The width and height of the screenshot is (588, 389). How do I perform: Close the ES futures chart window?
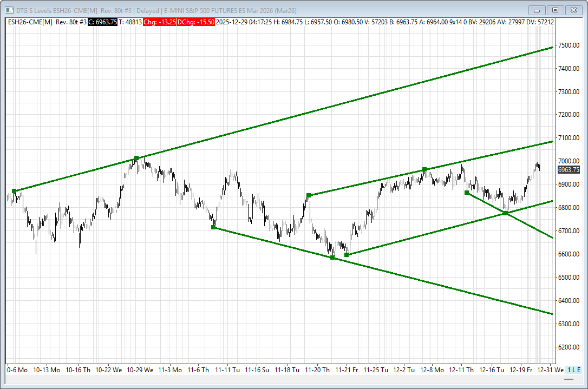572,10
